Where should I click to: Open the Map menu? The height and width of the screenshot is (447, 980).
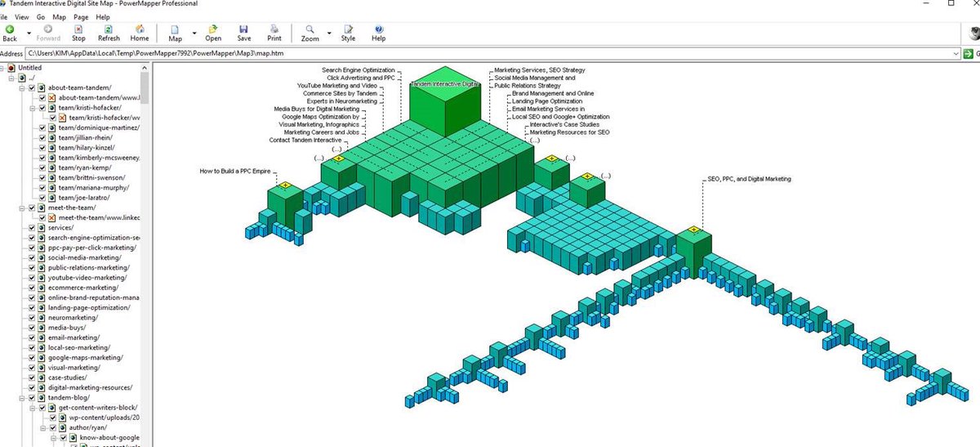59,16
